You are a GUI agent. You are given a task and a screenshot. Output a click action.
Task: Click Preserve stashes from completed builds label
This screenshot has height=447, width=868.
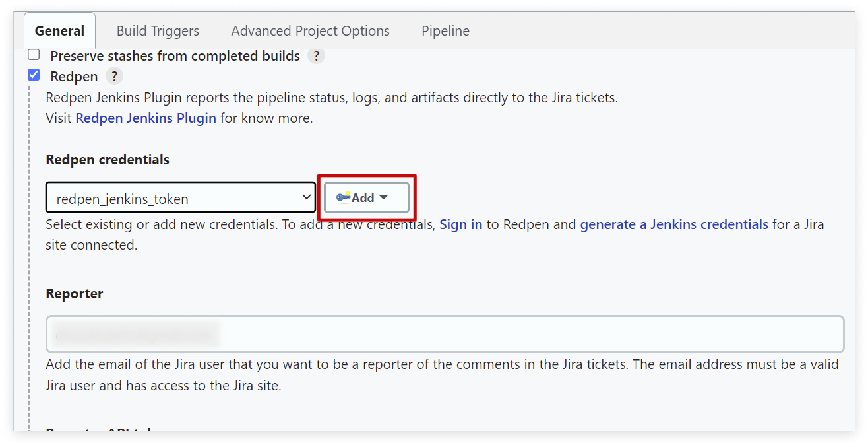pyautogui.click(x=175, y=56)
